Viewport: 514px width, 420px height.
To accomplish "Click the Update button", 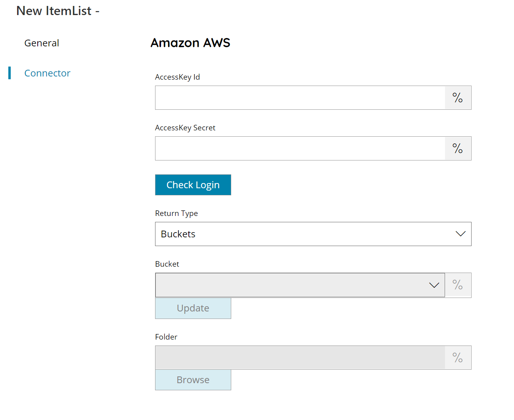I will (193, 308).
